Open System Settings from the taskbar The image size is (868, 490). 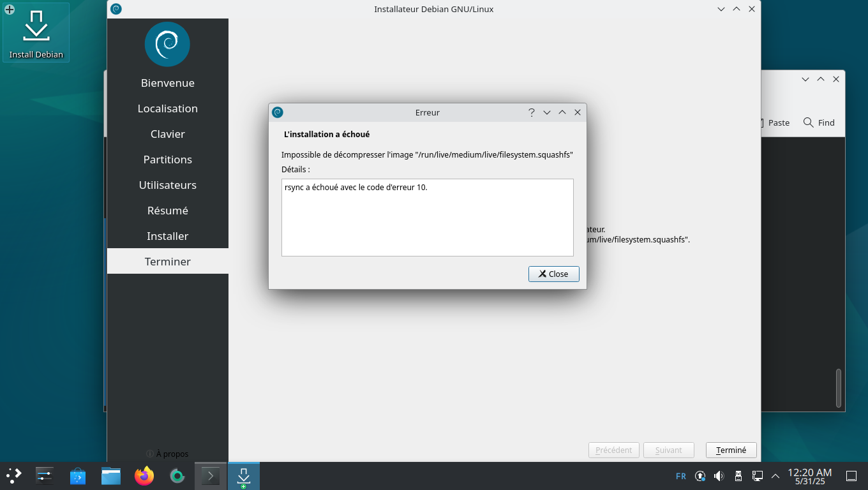[x=44, y=476]
